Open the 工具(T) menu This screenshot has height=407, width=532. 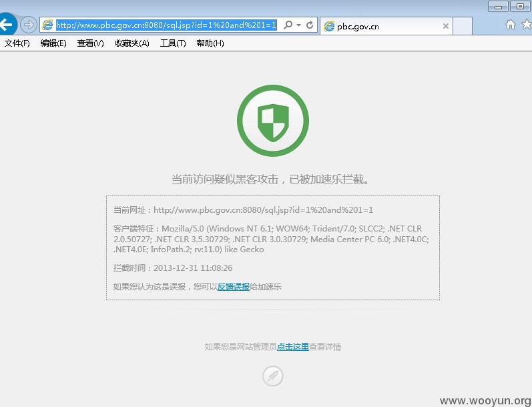point(173,43)
